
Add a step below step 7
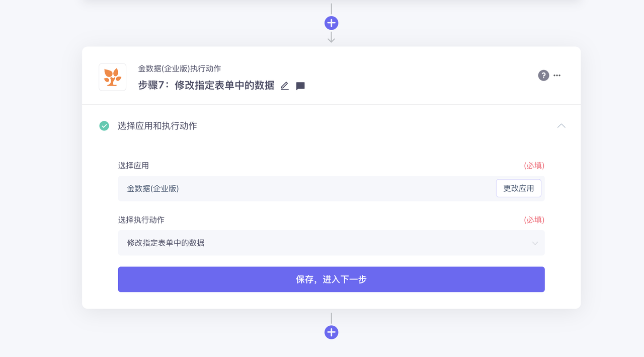pyautogui.click(x=331, y=332)
